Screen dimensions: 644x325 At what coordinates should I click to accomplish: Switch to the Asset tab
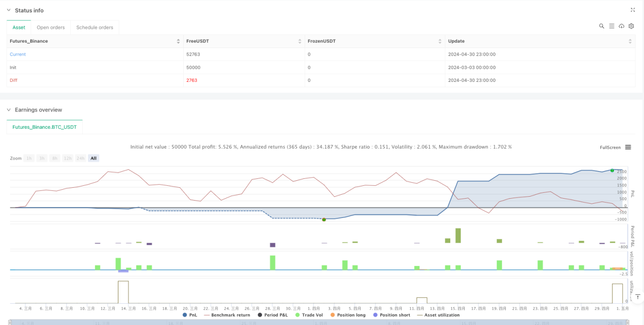(x=19, y=27)
